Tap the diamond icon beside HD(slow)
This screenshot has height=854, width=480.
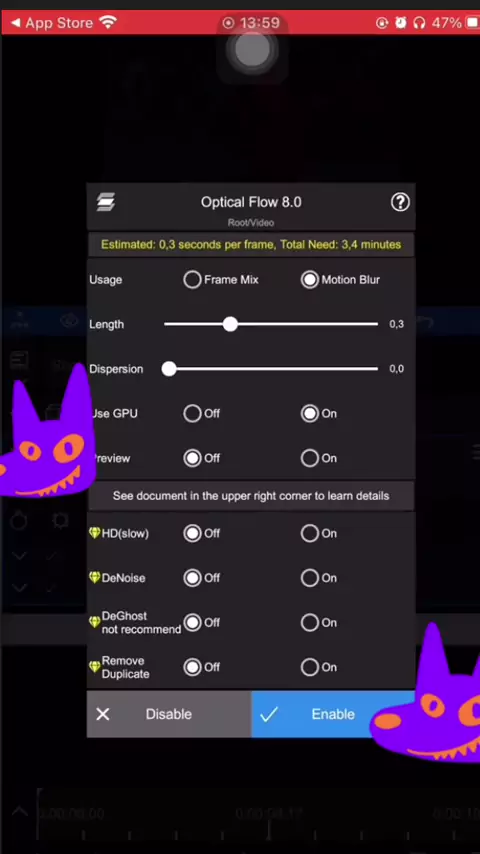click(x=95, y=533)
